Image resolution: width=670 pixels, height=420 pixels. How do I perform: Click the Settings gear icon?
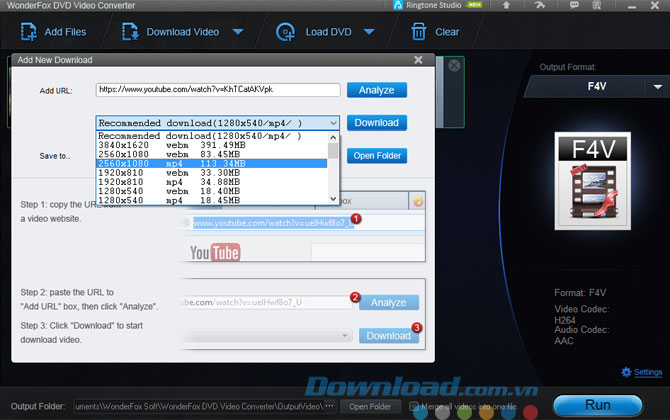[x=626, y=372]
